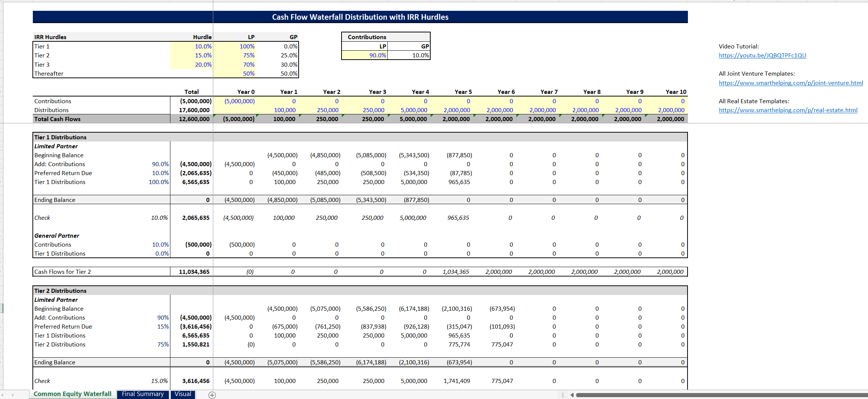Select Year 5 cash flow 1,034,365 for Tier 2
Screen dimensions: 868x399
coord(452,272)
